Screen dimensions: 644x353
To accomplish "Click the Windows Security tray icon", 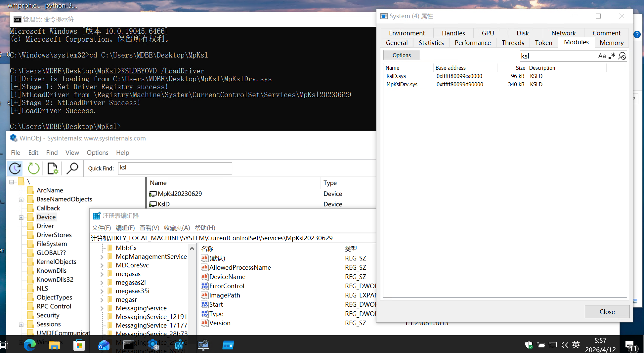I will [x=529, y=345].
